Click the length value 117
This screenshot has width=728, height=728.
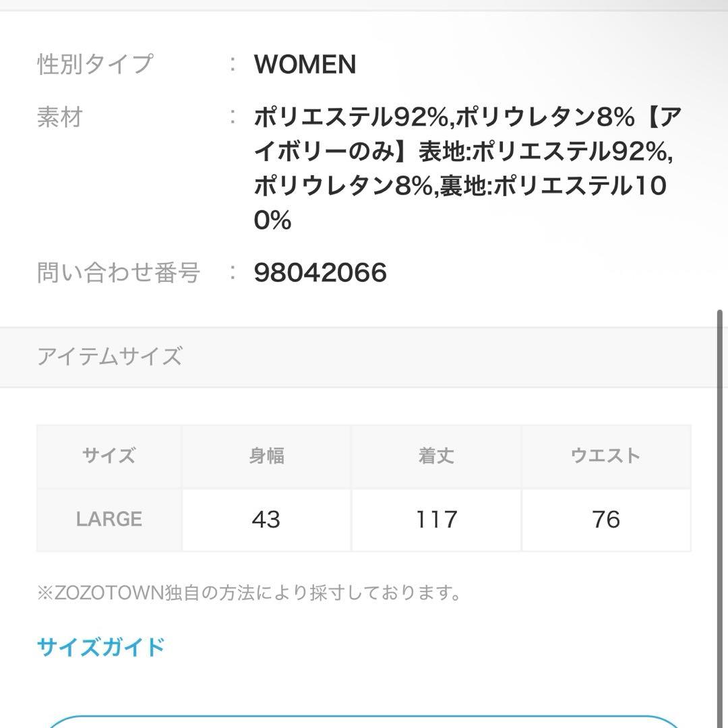coord(436,519)
